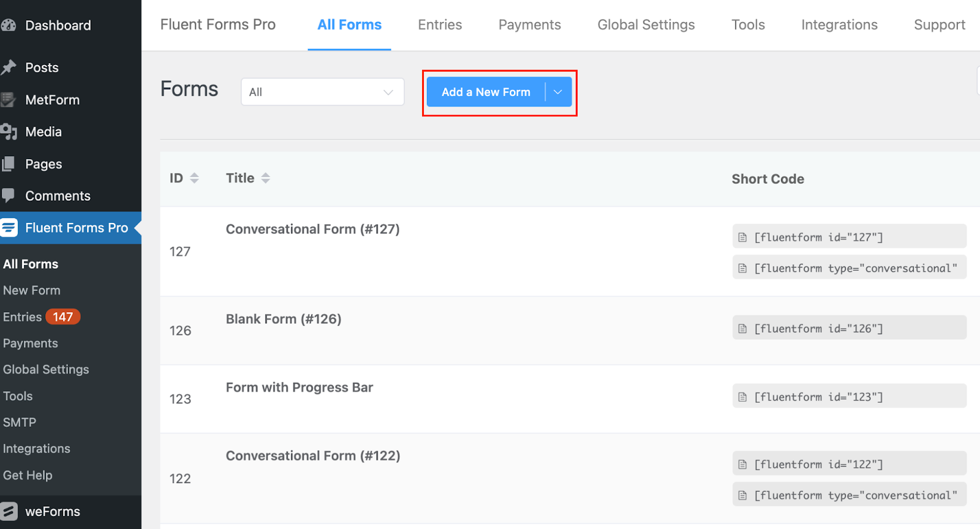980x529 pixels.
Task: Click the Posts pushpin icon
Action: [x=9, y=67]
